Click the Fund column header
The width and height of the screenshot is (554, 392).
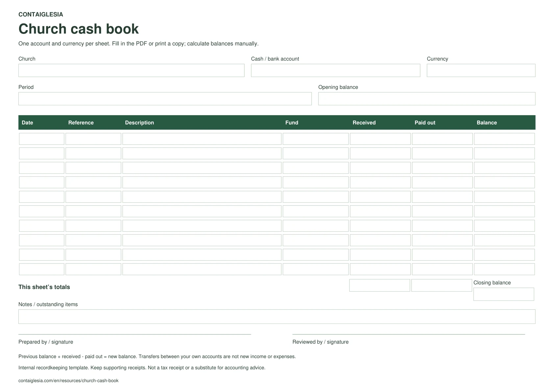pyautogui.click(x=292, y=122)
